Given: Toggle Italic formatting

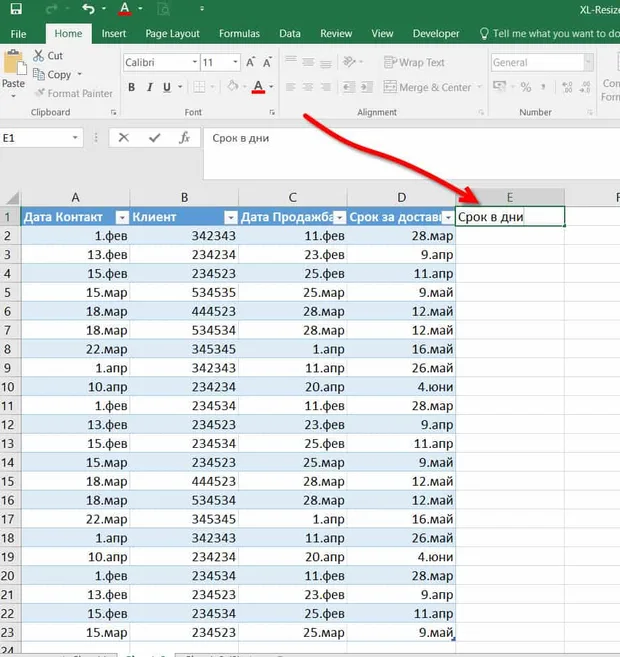Looking at the screenshot, I should point(150,87).
